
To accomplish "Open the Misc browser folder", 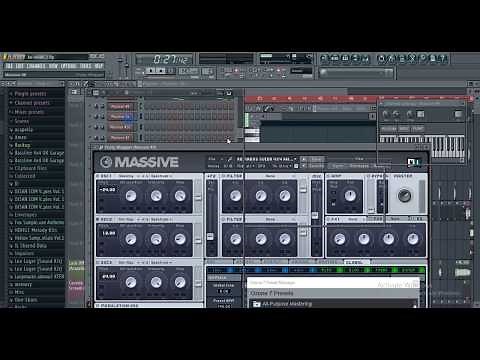I will tap(19, 292).
